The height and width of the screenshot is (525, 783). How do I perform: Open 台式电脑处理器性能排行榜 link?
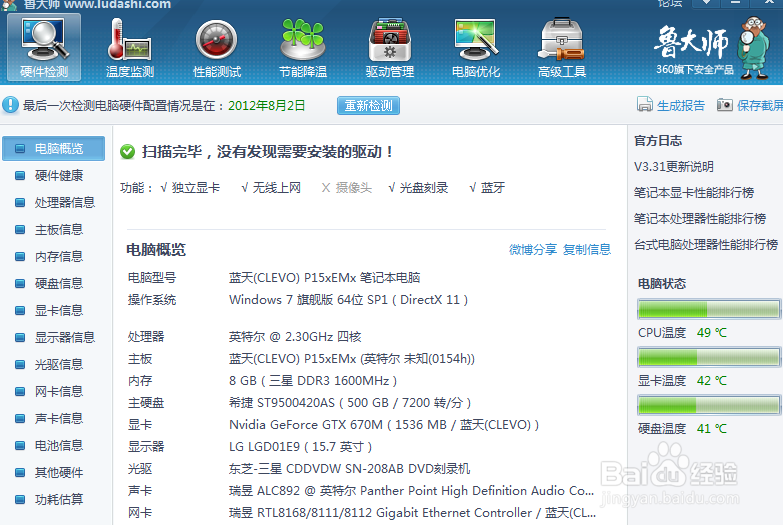[706, 244]
